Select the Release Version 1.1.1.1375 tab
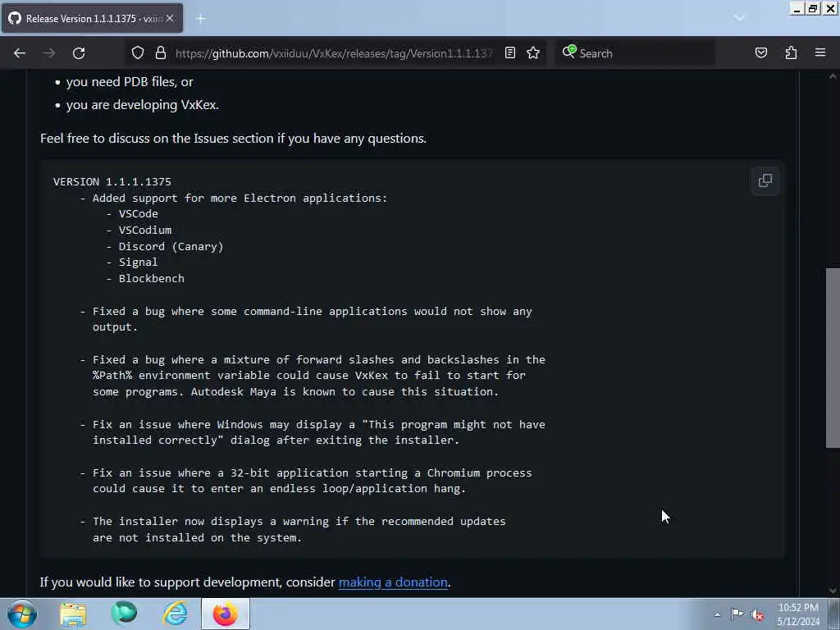This screenshot has width=840, height=630. point(92,18)
